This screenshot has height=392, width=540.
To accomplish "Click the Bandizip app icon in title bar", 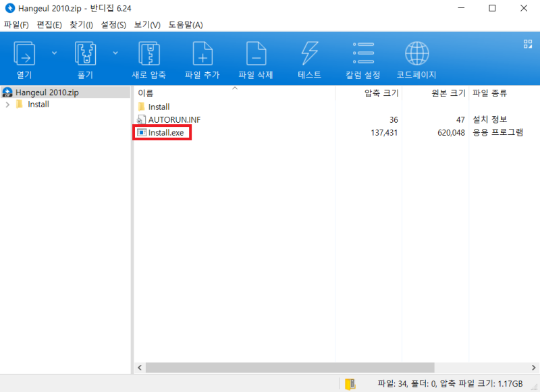I will pos(10,8).
